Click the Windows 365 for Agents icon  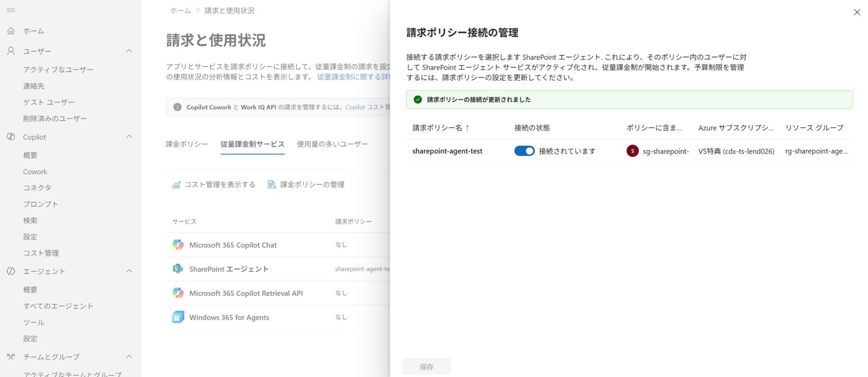[x=178, y=317]
